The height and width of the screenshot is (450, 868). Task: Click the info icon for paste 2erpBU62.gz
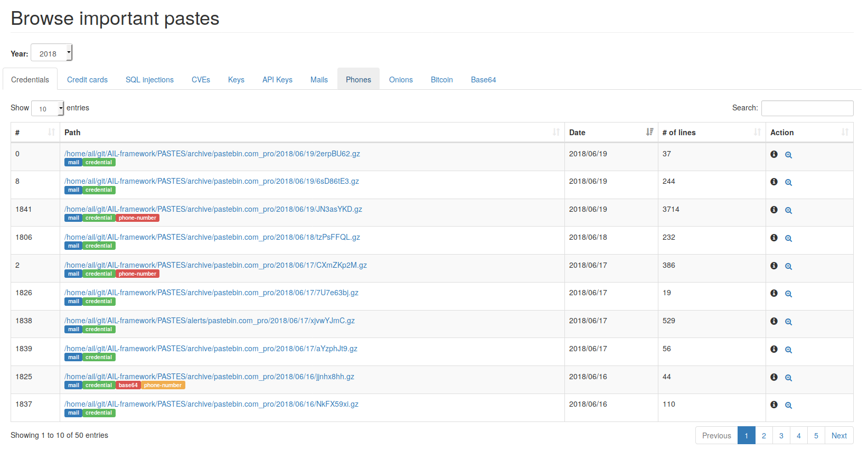point(773,154)
